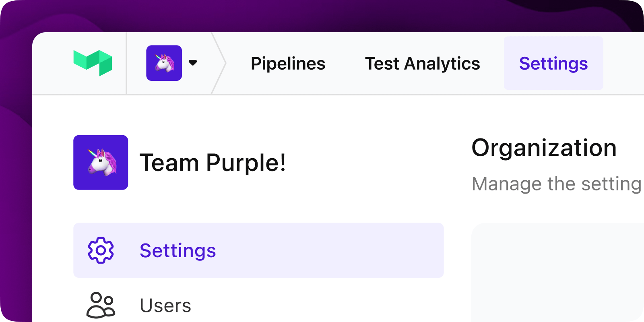Expand the organization switcher dropdown arrow

click(x=193, y=63)
